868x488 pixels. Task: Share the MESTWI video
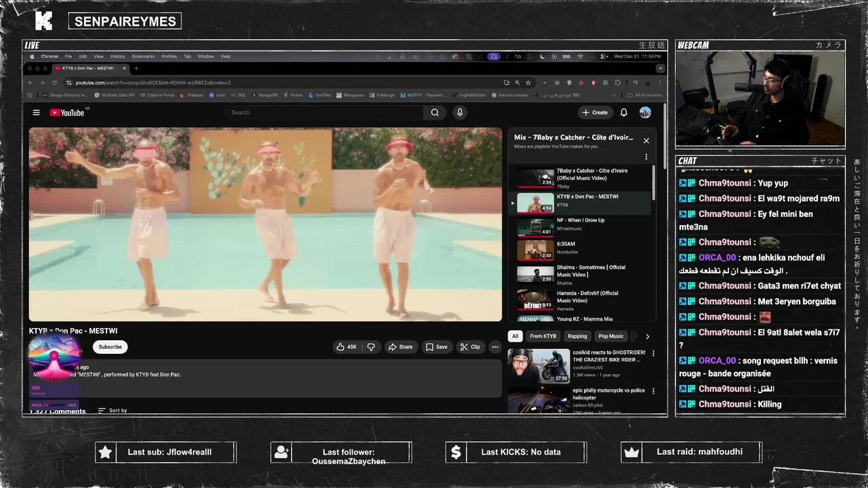(400, 347)
